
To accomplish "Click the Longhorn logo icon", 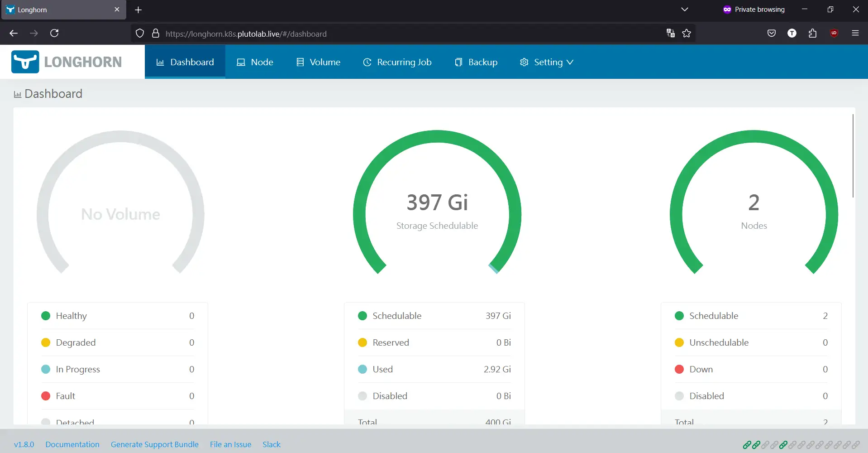I will point(25,62).
